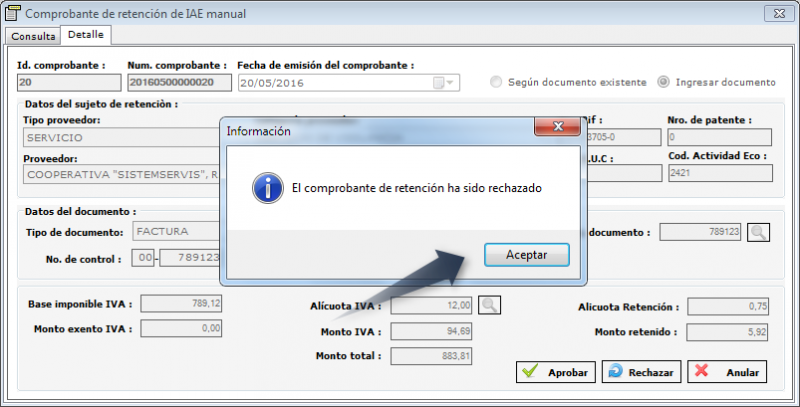Close the Comprobante de retención window
This screenshot has width=800, height=407.
779,14
